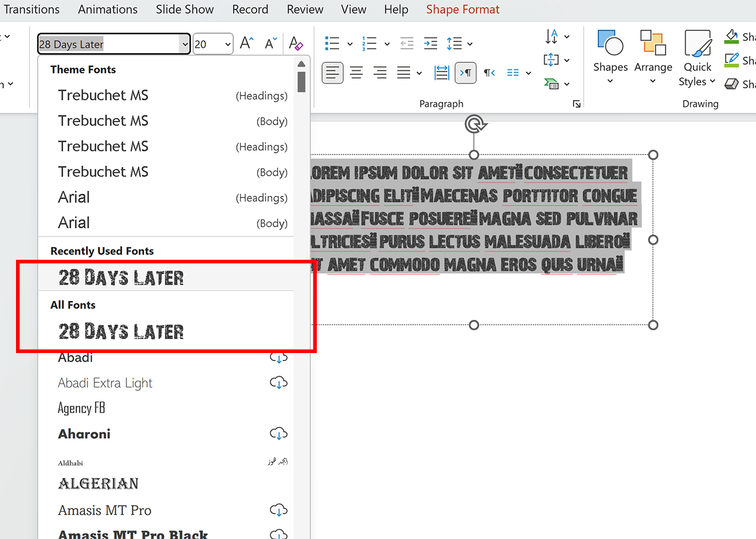Image resolution: width=756 pixels, height=539 pixels.
Task: Select the Increase List Level icon
Action: coord(430,43)
